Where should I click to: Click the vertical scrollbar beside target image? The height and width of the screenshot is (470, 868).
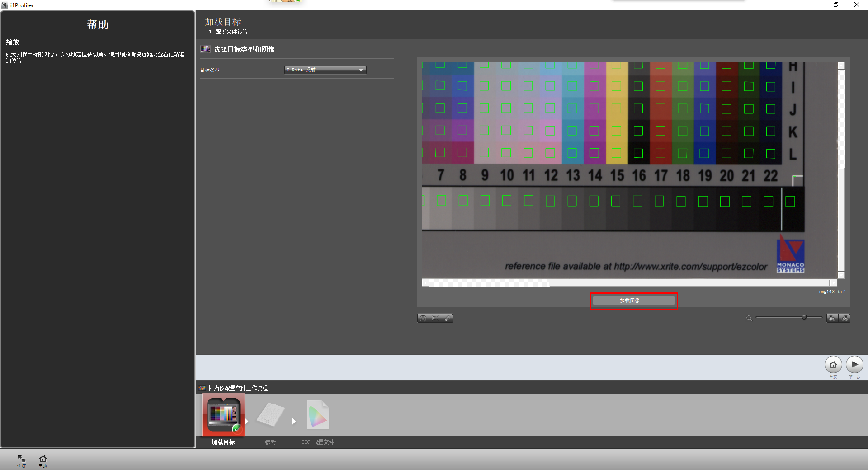[x=841, y=117]
